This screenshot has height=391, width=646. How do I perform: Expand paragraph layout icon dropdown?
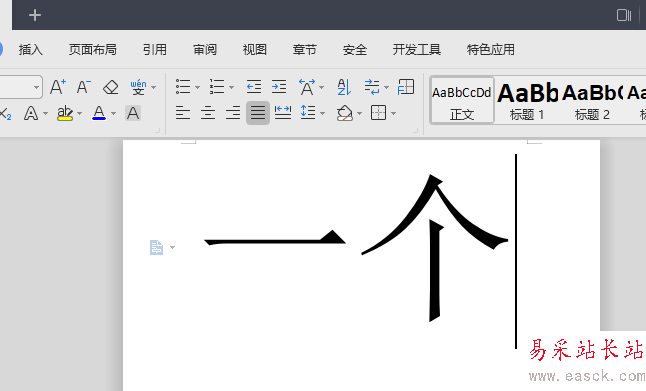click(172, 248)
